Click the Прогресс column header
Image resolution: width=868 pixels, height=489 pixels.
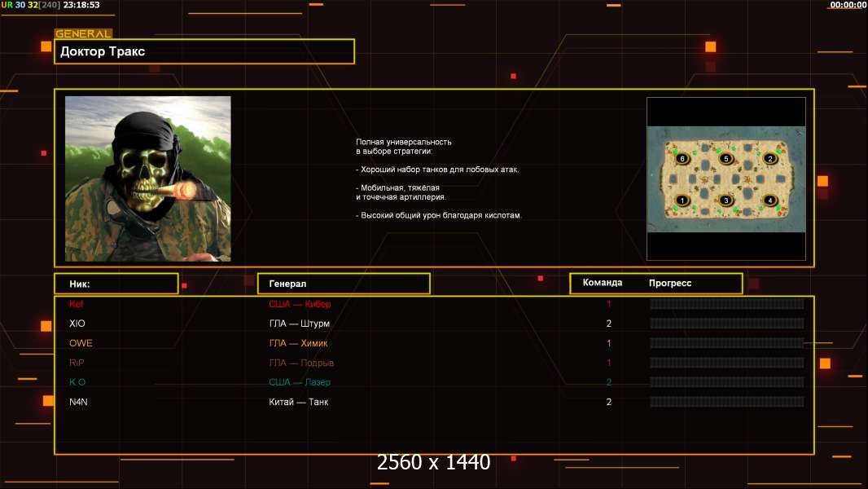670,283
